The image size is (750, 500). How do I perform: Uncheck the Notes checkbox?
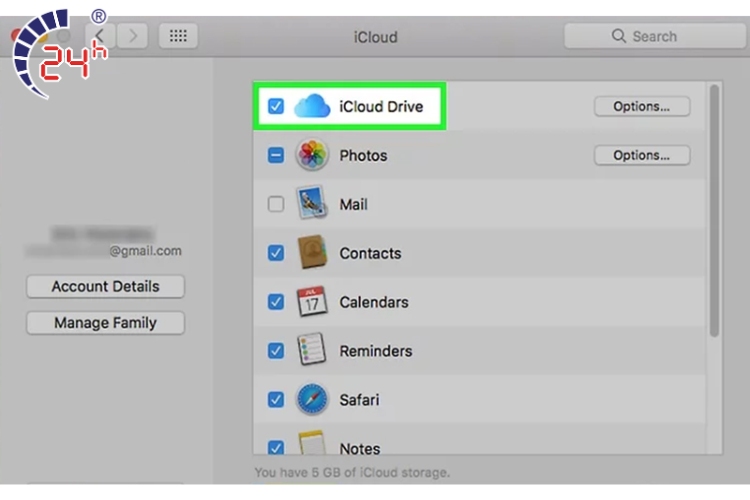(276, 447)
